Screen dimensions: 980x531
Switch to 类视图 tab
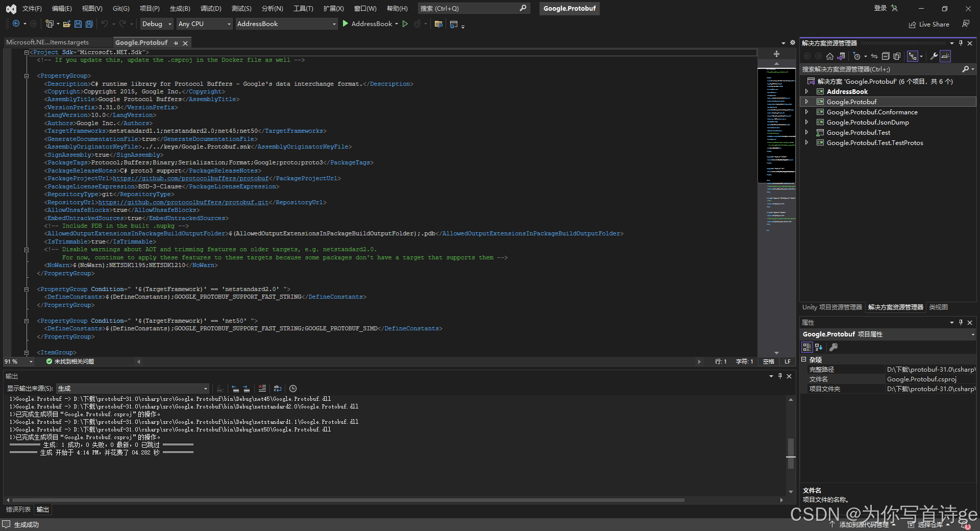(938, 307)
